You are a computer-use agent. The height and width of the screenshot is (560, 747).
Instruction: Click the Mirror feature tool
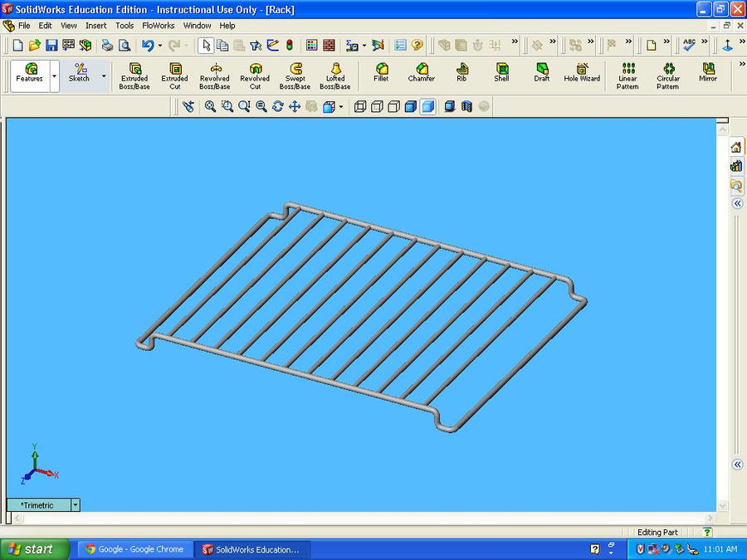coord(708,72)
